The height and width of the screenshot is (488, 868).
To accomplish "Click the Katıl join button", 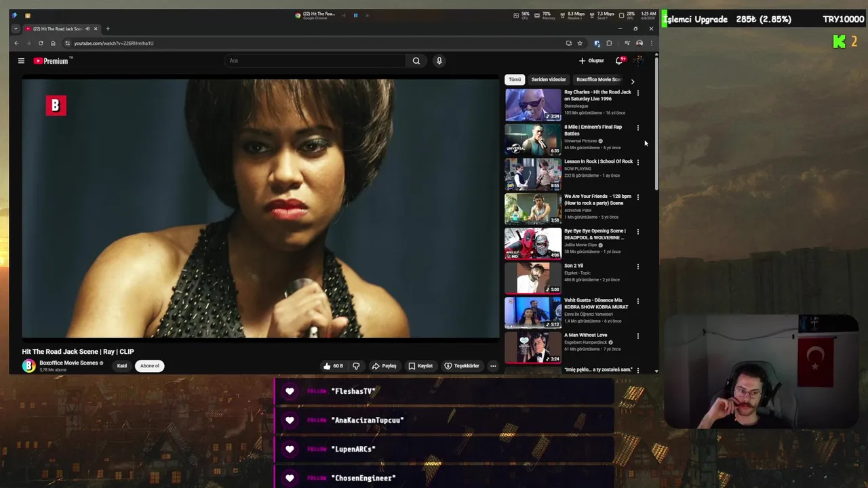I will tap(122, 366).
